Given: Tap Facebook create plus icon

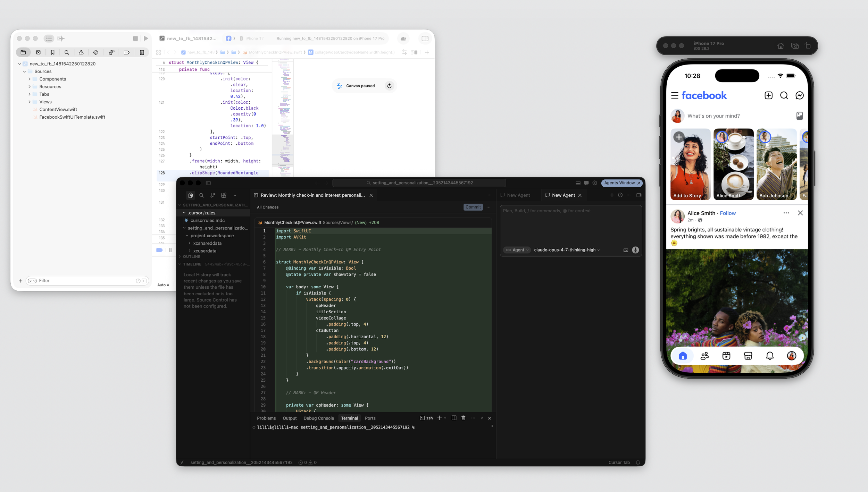Looking at the screenshot, I should pyautogui.click(x=768, y=95).
